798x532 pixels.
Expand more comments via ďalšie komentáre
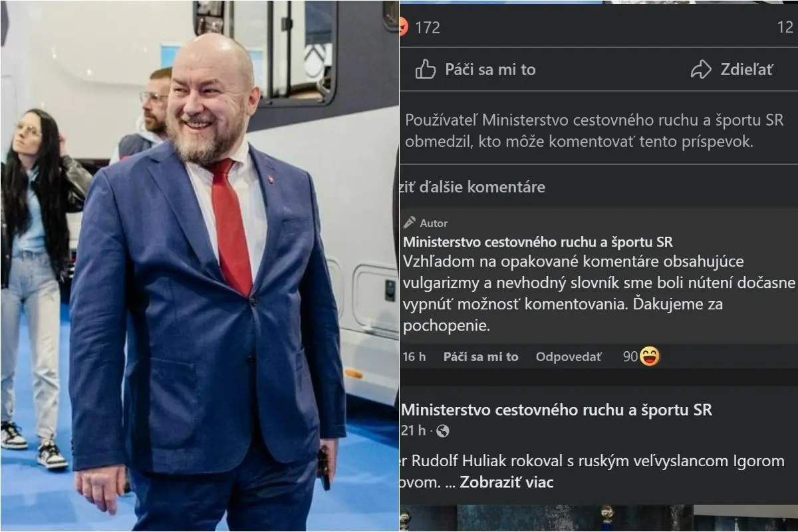(x=472, y=187)
